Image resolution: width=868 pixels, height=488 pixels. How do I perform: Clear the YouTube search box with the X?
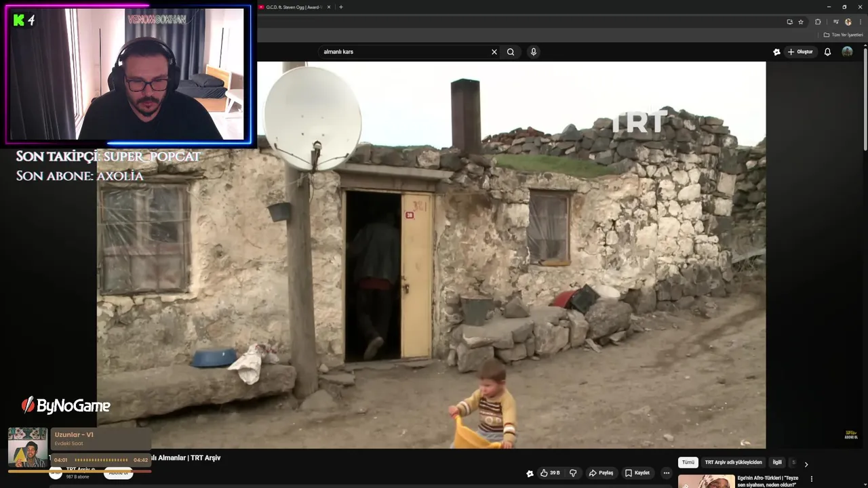pos(494,52)
